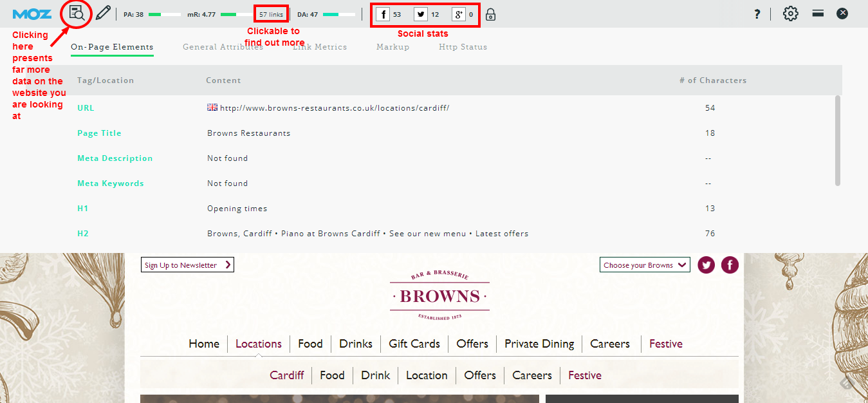Dock the MozBar using bar icon
Screen dimensions: 868x403
(x=818, y=13)
